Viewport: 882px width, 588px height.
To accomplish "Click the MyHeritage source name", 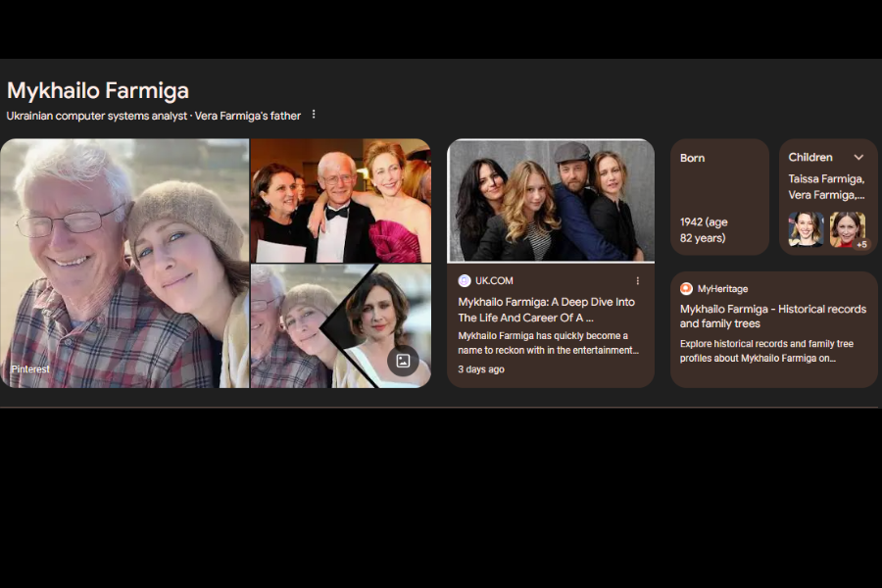I will (x=723, y=289).
